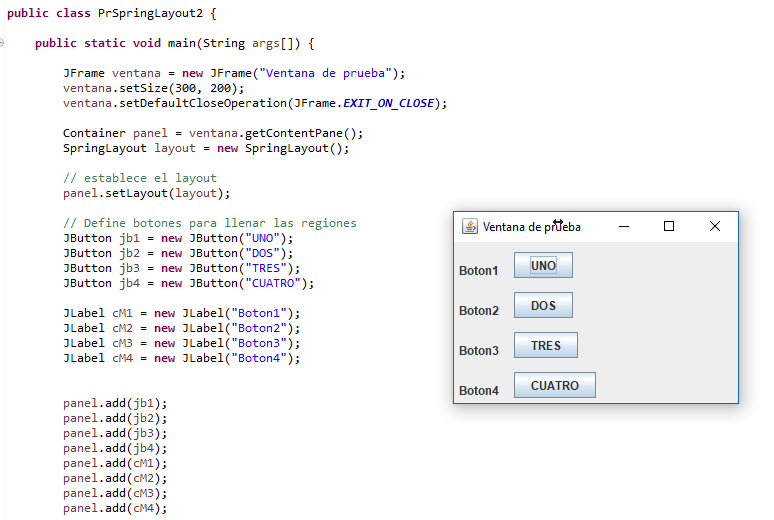Click the Boton4 label
The width and height of the screenshot is (774, 520).
[479, 391]
